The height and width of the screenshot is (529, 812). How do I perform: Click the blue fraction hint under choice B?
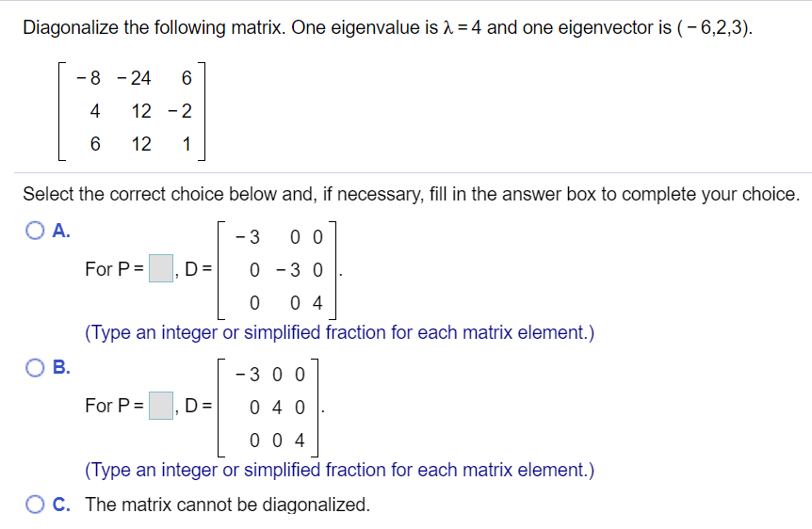coord(340,470)
